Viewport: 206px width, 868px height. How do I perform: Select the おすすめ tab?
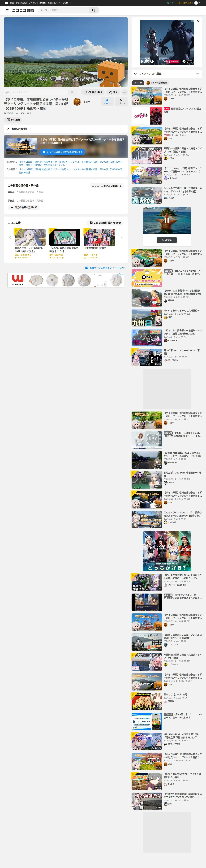click(138, 82)
